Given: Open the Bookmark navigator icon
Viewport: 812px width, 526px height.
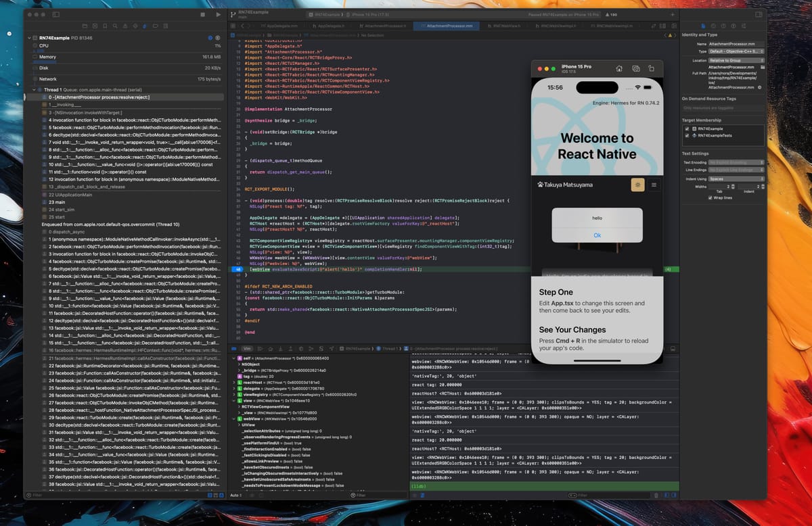Looking at the screenshot, I should pos(105,26).
